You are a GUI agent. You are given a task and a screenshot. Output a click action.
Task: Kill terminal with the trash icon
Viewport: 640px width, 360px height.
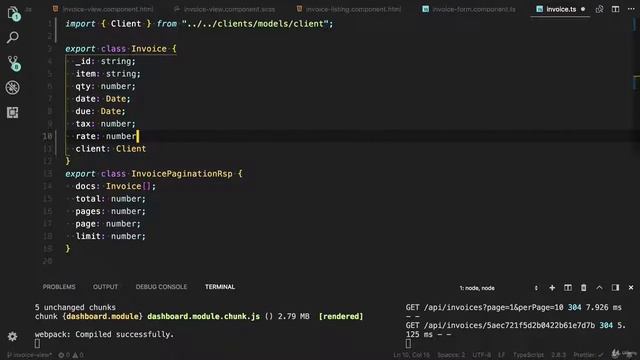[x=584, y=288]
